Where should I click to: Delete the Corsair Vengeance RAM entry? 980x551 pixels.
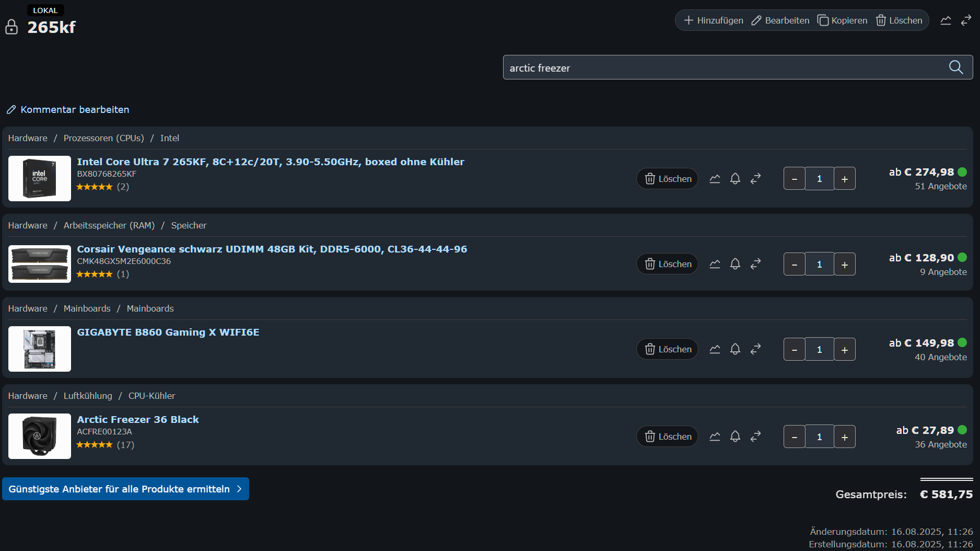(x=667, y=264)
